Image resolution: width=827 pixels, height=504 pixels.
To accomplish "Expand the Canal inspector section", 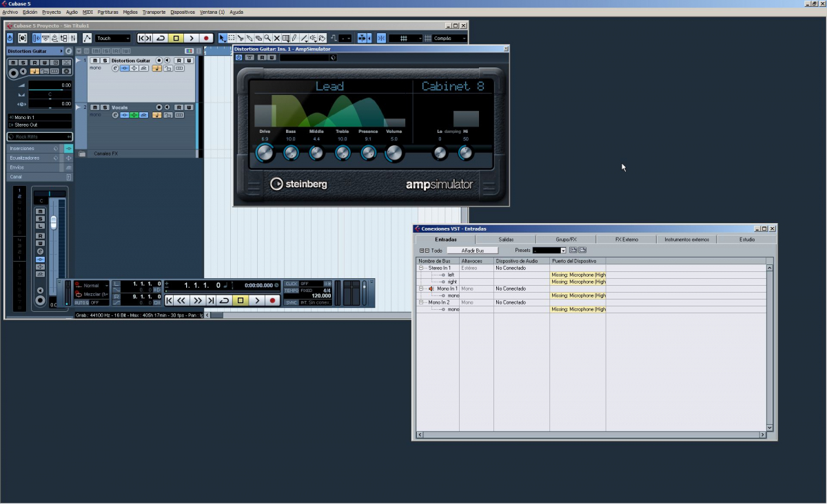I will [40, 177].
